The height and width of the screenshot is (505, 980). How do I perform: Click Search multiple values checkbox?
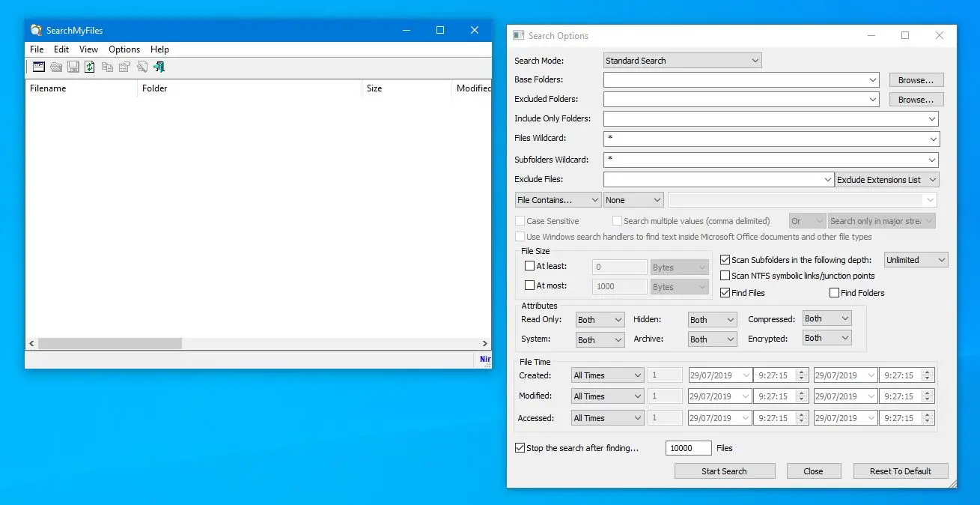pyautogui.click(x=617, y=221)
